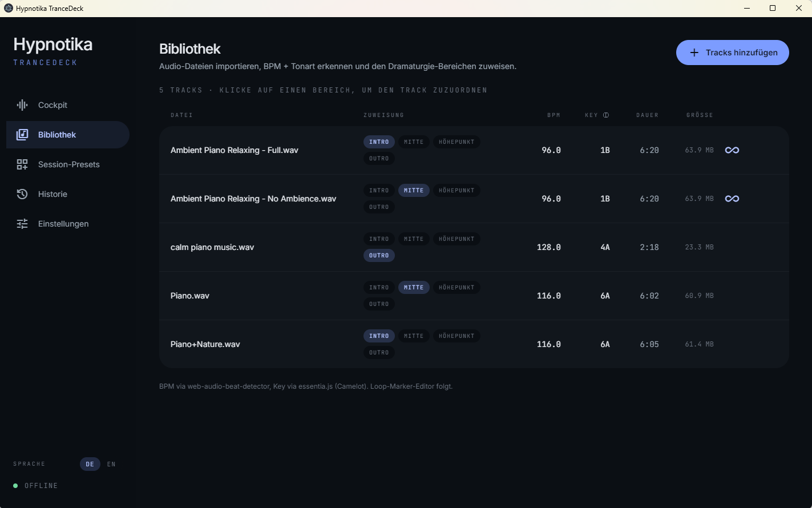Click the Hypnotika app icon in title bar
The height and width of the screenshot is (508, 812).
(9, 8)
